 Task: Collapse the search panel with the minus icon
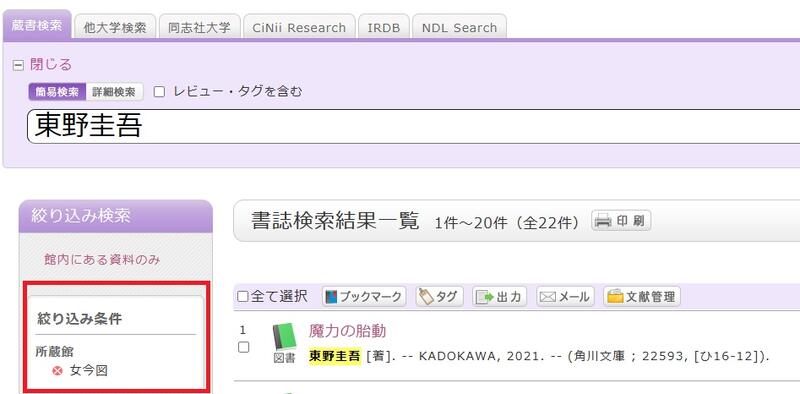click(x=18, y=65)
